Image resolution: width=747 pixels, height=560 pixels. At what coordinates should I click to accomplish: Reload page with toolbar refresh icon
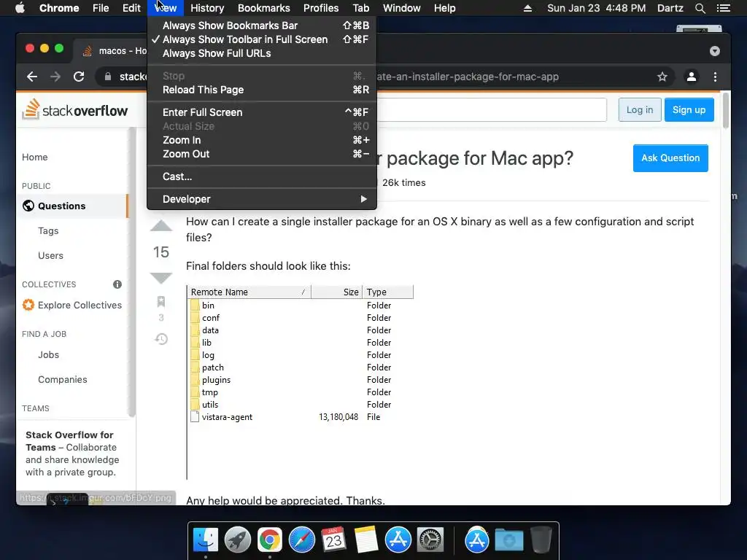coord(79,77)
